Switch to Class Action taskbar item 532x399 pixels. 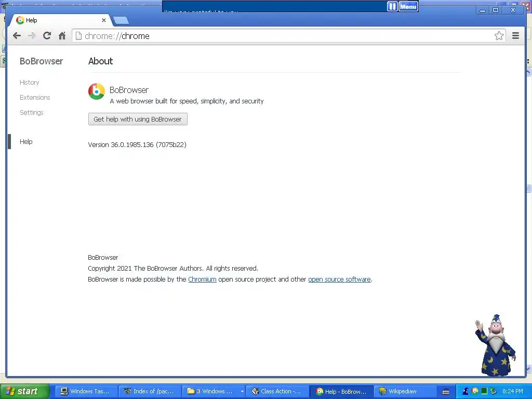277,391
